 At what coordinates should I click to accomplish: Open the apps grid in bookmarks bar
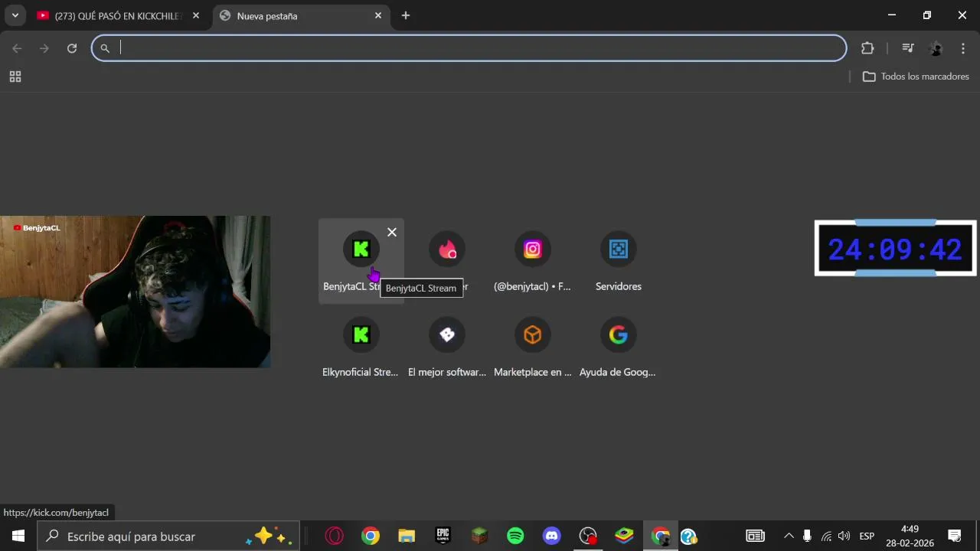coord(15,77)
